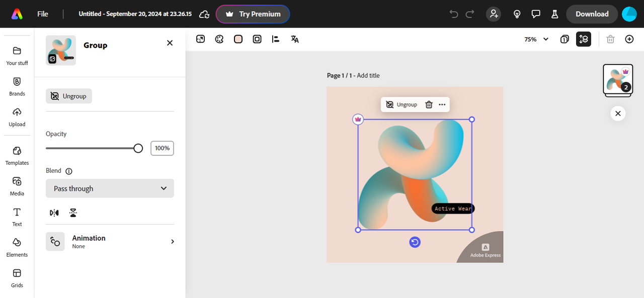Expand the zoom level dropdown at 75%
The width and height of the screenshot is (644, 298).
[x=536, y=39]
